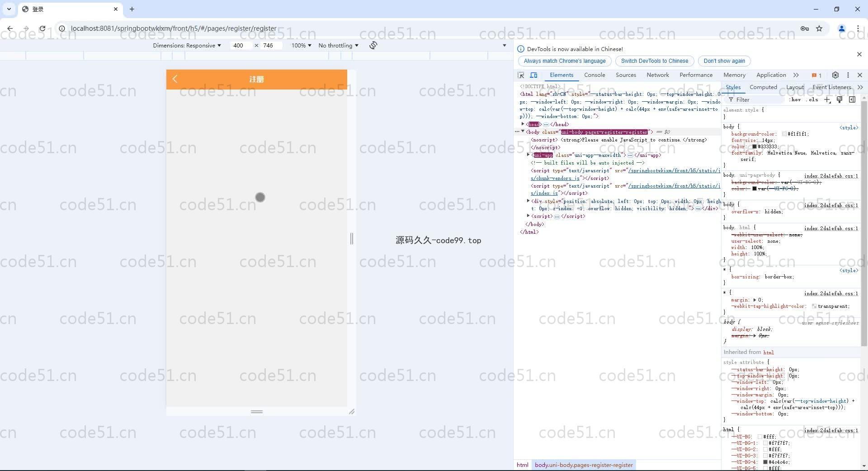868x471 pixels.
Task: Expand the hidden div style node
Action: (528, 201)
